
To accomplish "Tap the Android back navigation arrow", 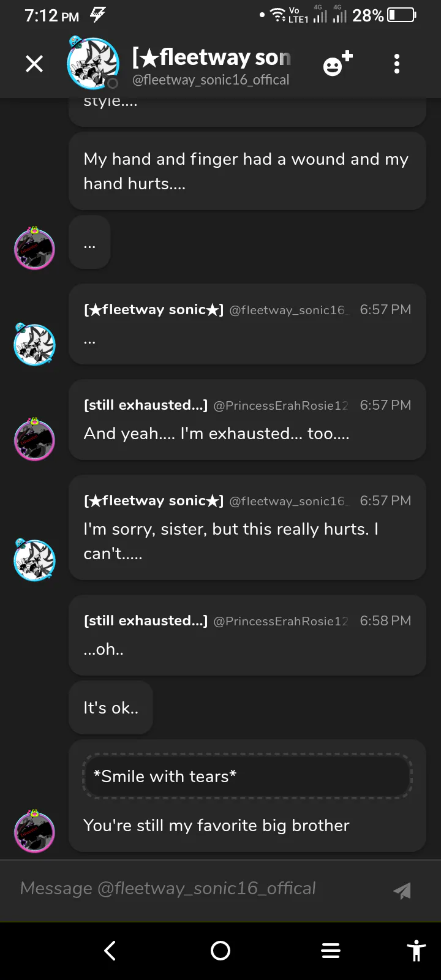I will pyautogui.click(x=110, y=951).
